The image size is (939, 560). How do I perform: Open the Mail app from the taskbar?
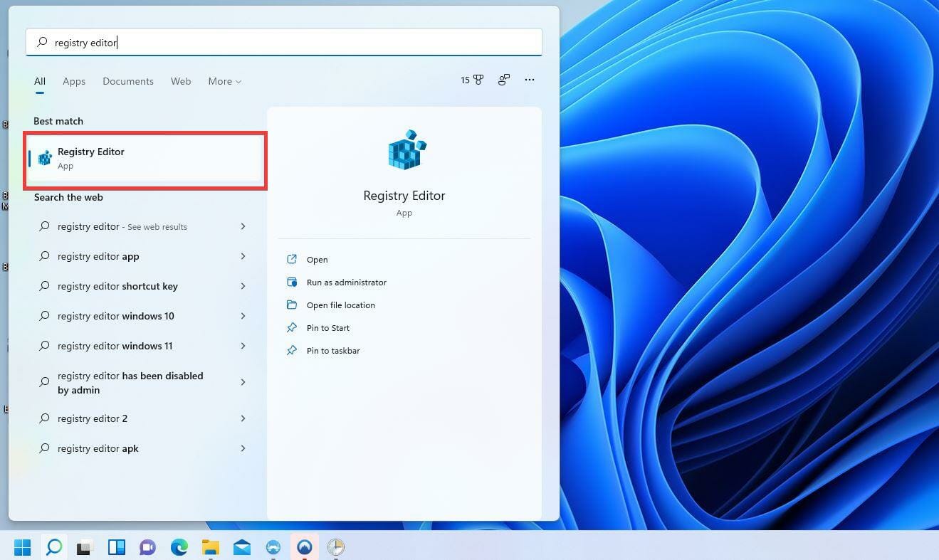[x=241, y=547]
